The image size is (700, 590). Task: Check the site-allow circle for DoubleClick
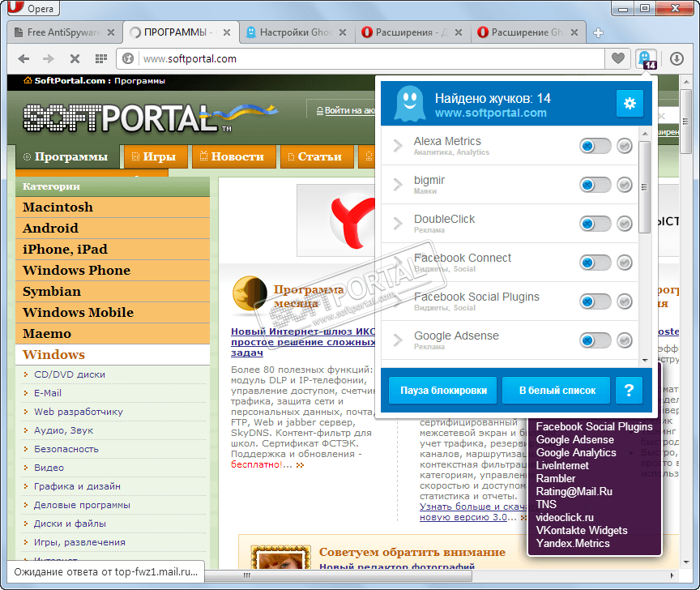[x=625, y=224]
